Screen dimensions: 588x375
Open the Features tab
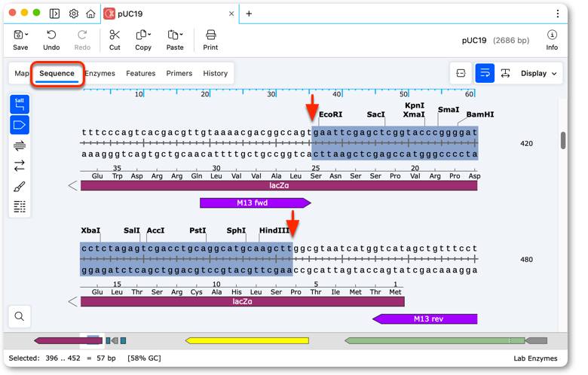tap(141, 74)
